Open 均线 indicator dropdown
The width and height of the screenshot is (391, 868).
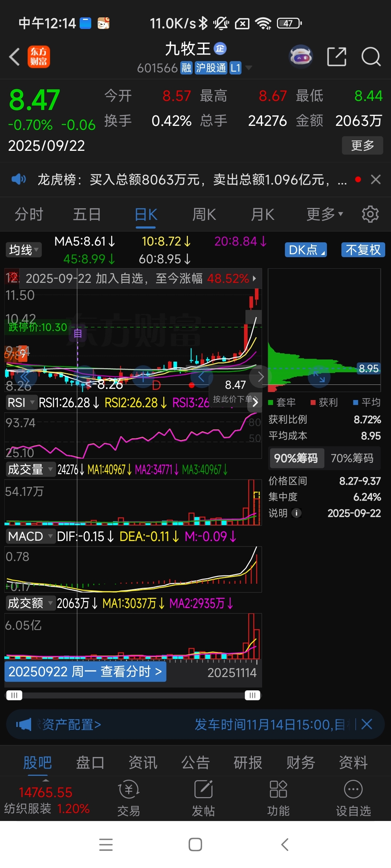coord(24,250)
